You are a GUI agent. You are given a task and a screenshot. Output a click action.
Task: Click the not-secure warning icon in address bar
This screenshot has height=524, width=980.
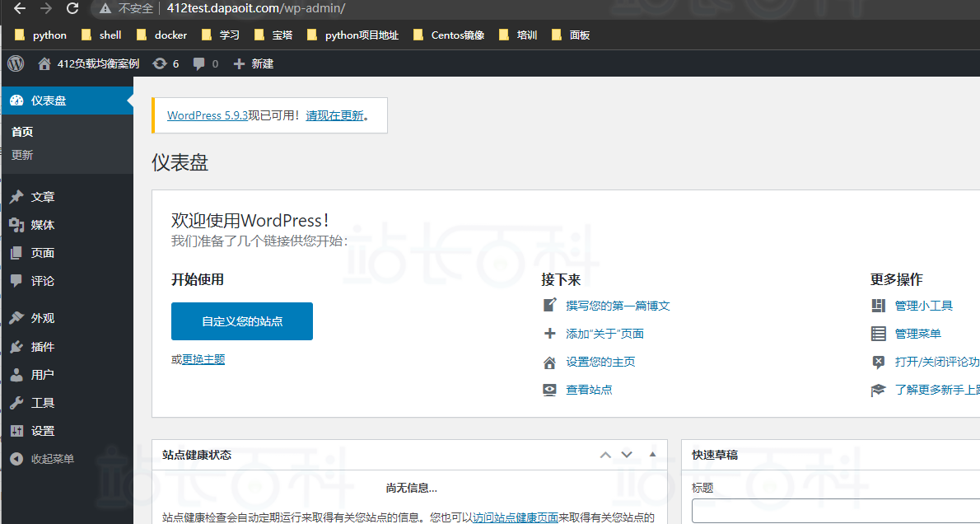[105, 9]
